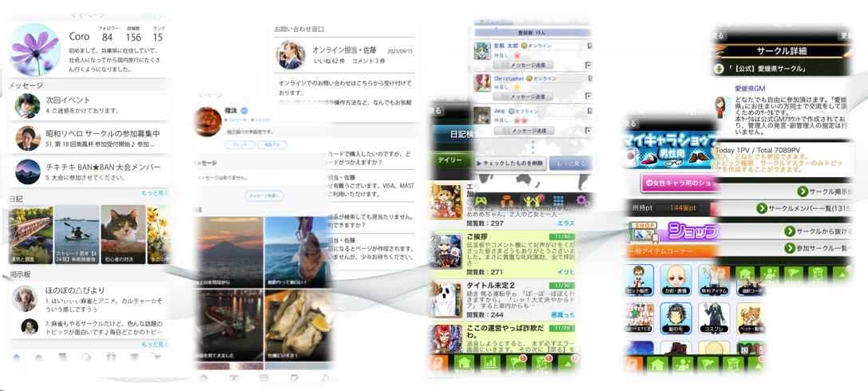Click 女性キャラ用のショップ pink button
The width and height of the screenshot is (868, 391).
(681, 183)
